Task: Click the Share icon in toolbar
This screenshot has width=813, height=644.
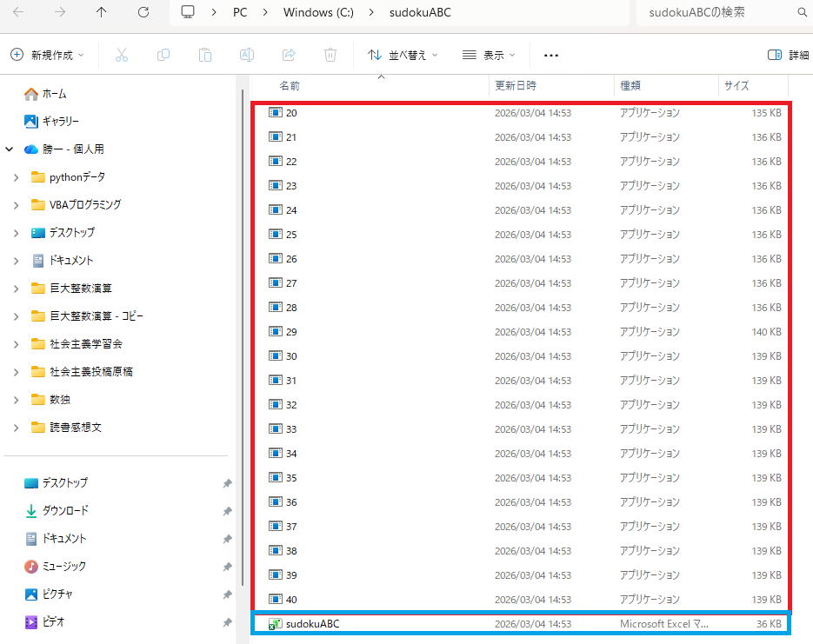Action: tap(289, 55)
